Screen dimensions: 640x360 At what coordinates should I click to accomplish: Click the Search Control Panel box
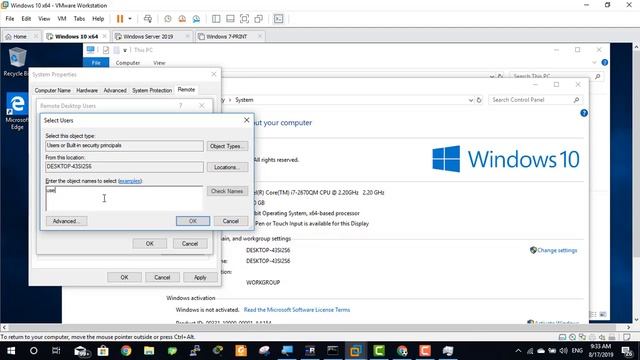tap(535, 100)
